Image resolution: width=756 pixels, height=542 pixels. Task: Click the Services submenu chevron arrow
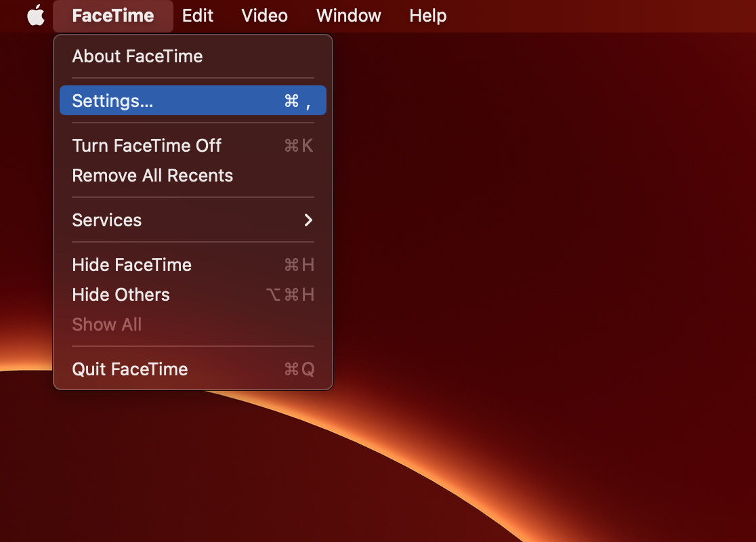308,220
